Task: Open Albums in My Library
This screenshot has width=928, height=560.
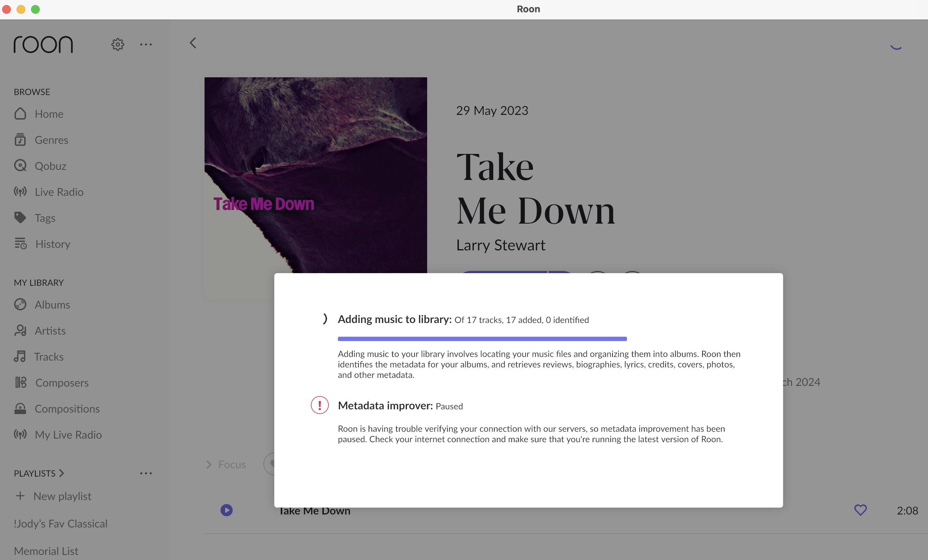Action: [x=52, y=304]
